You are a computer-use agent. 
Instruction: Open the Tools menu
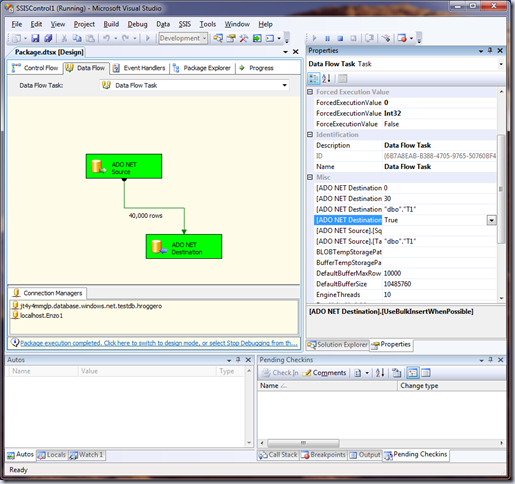(x=208, y=24)
